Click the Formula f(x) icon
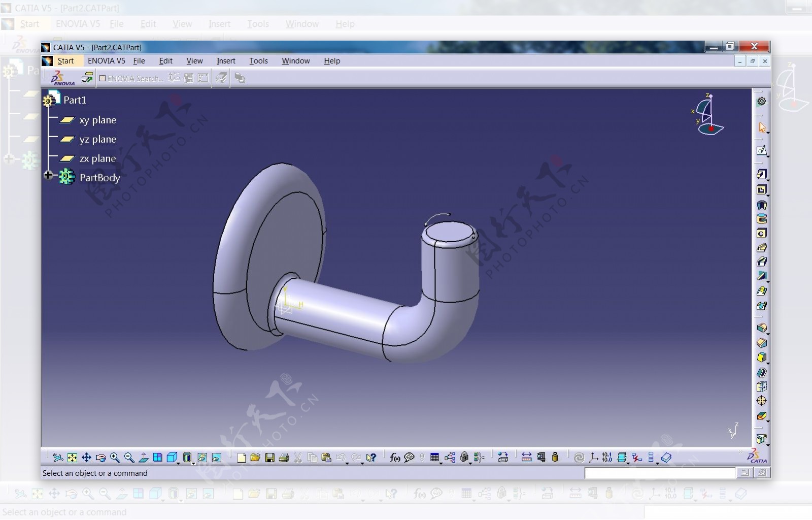 [395, 458]
